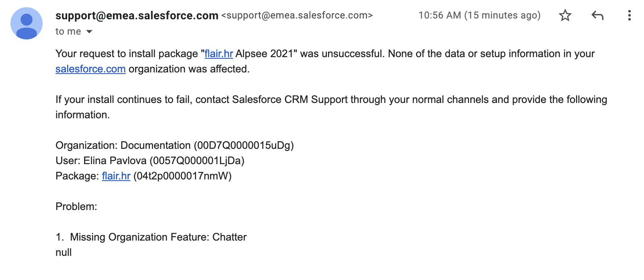Click the sender's profile avatar

coord(27,23)
